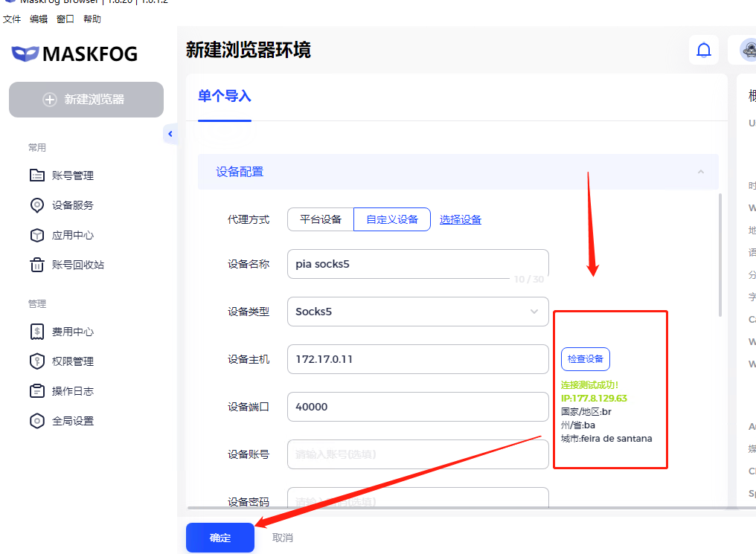Click the 州/省:ba text
Screen dimensions: 756x554
point(578,425)
